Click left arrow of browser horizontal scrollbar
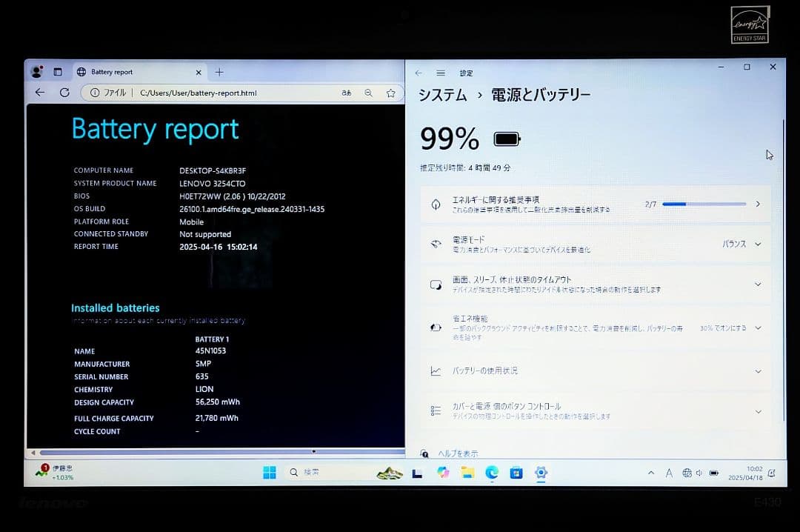 point(33,453)
